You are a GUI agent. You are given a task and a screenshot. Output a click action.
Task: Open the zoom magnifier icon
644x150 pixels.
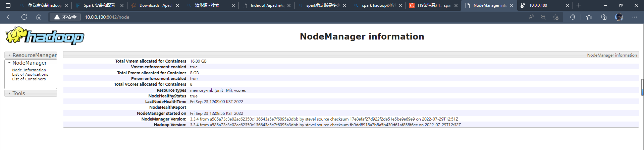coord(543,17)
